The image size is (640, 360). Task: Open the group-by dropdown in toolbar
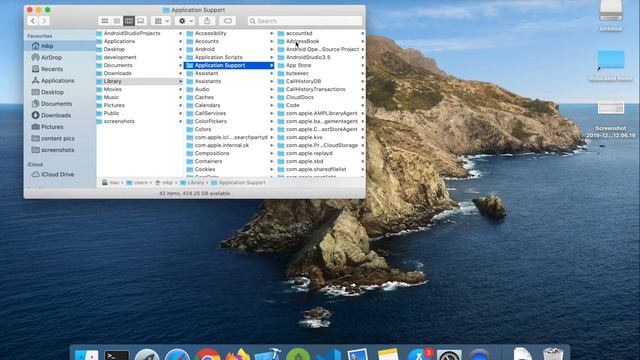161,21
